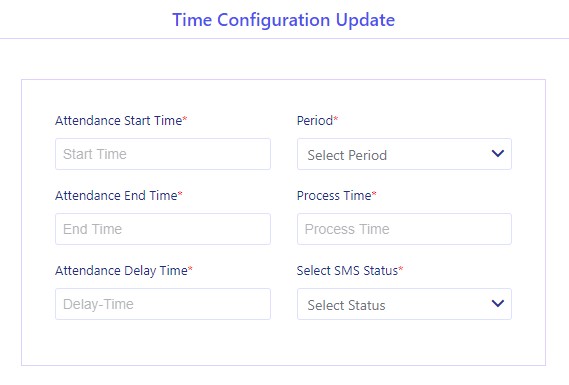
Task: Click the chevron arrow in Period dropdown
Action: point(498,153)
